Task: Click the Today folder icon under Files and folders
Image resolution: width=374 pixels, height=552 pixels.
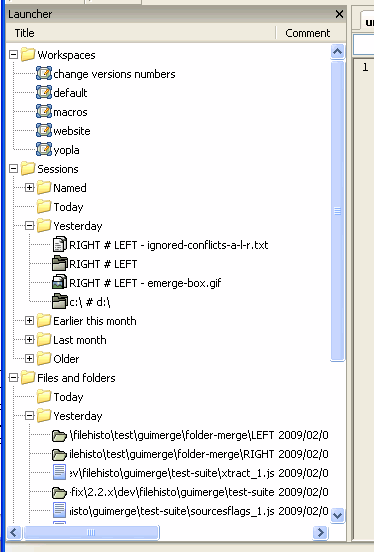Action: pyautogui.click(x=44, y=397)
